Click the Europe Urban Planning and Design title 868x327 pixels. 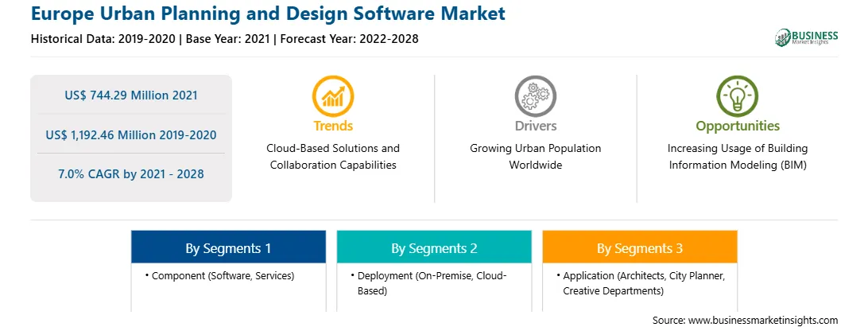tap(268, 14)
